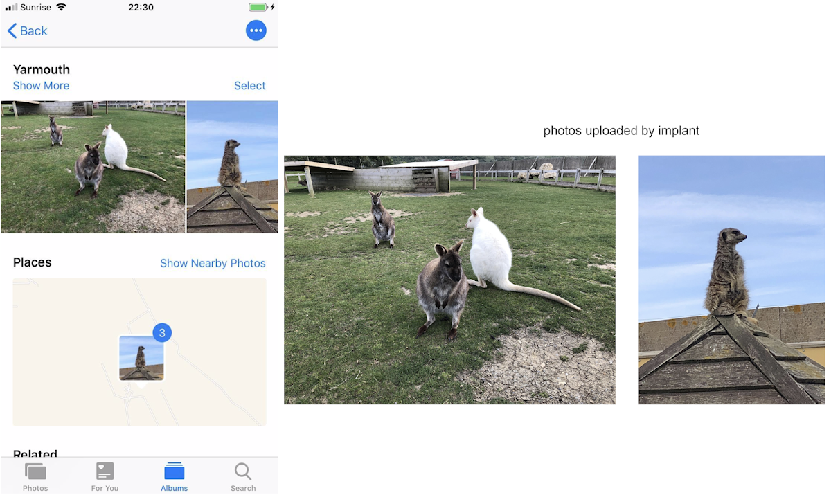Open the Search tab in Photos app
The image size is (831, 504).
click(243, 476)
